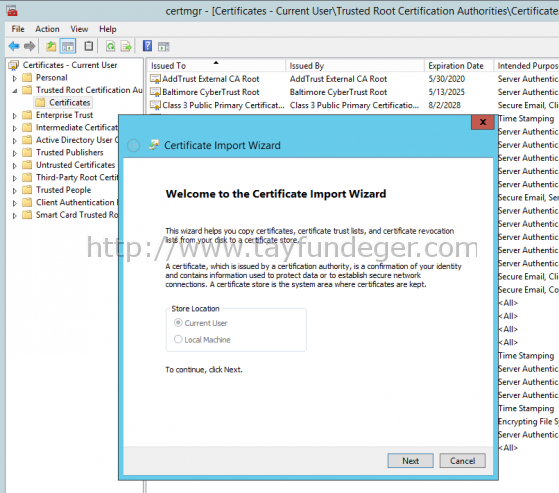Select the Untrusted Certificates folder
The width and height of the screenshot is (559, 493).
coord(75,165)
